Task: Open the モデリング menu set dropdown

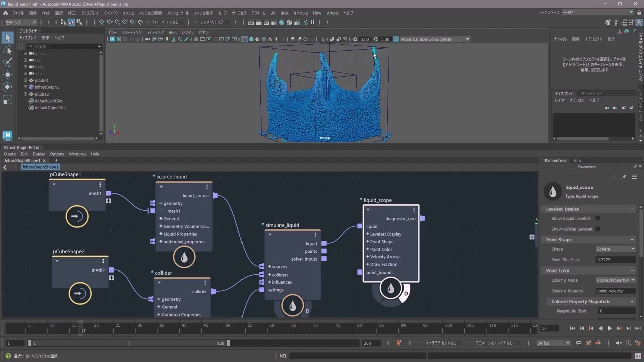Action: (x=21, y=22)
